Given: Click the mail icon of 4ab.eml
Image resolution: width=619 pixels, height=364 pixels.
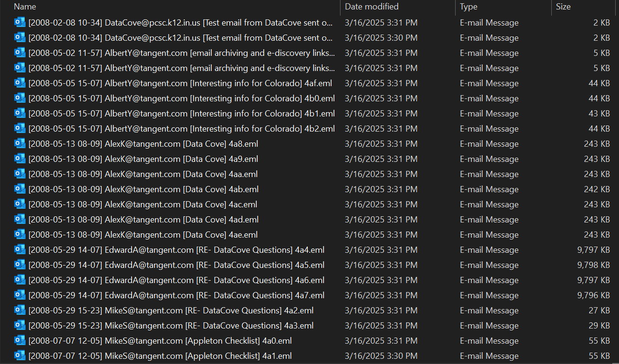Looking at the screenshot, I should (20, 189).
